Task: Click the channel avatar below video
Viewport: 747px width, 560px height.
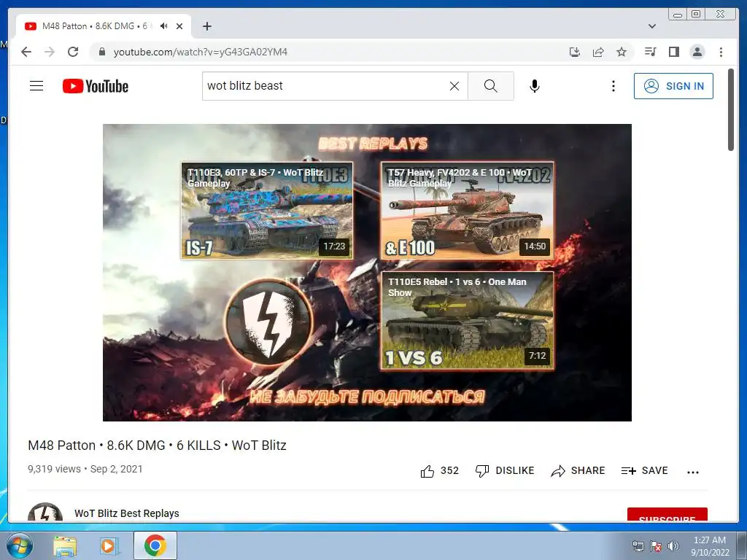Action: click(x=45, y=512)
